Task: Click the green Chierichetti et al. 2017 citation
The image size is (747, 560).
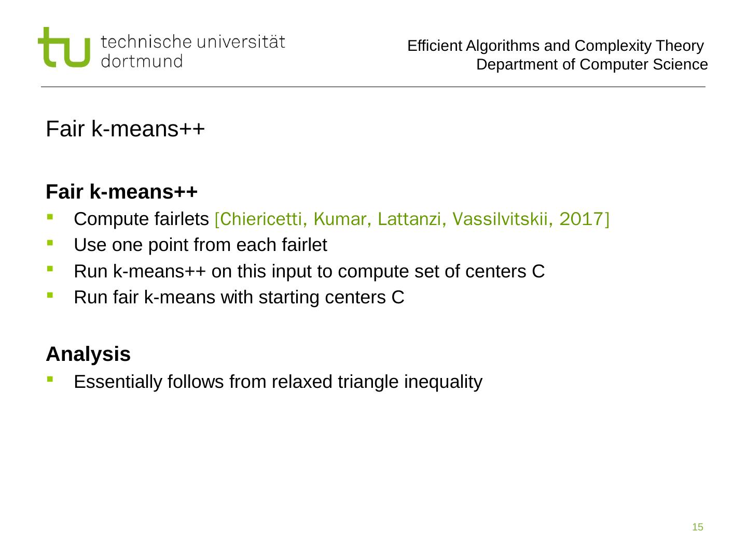Action: point(412,219)
